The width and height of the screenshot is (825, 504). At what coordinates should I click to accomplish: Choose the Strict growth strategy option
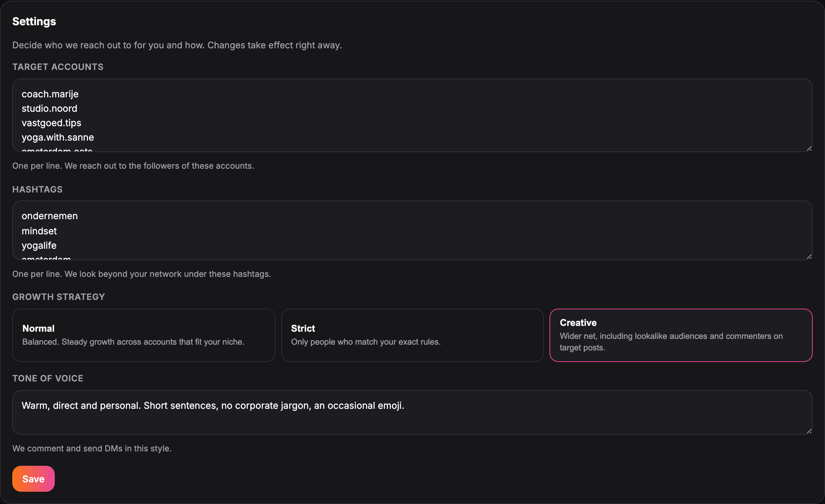click(x=412, y=335)
